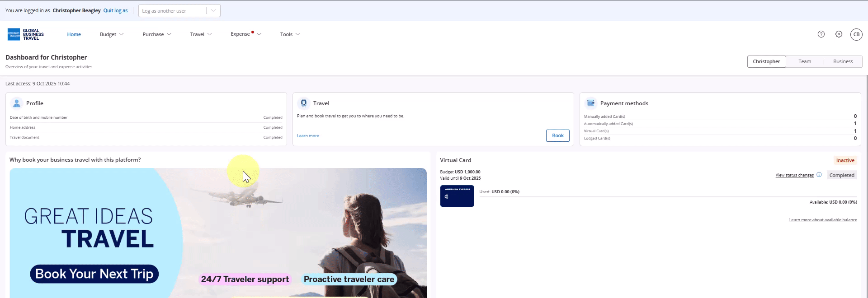The width and height of the screenshot is (868, 298).
Task: Click the info icon beside View status changes
Action: point(819,175)
